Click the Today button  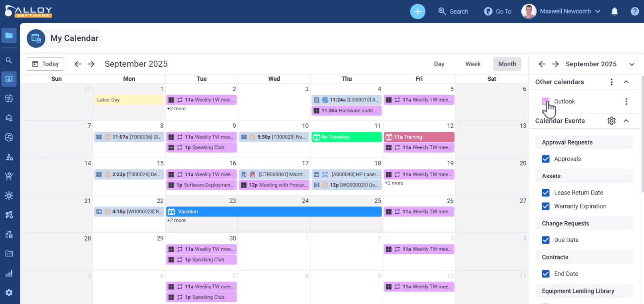[x=46, y=64]
